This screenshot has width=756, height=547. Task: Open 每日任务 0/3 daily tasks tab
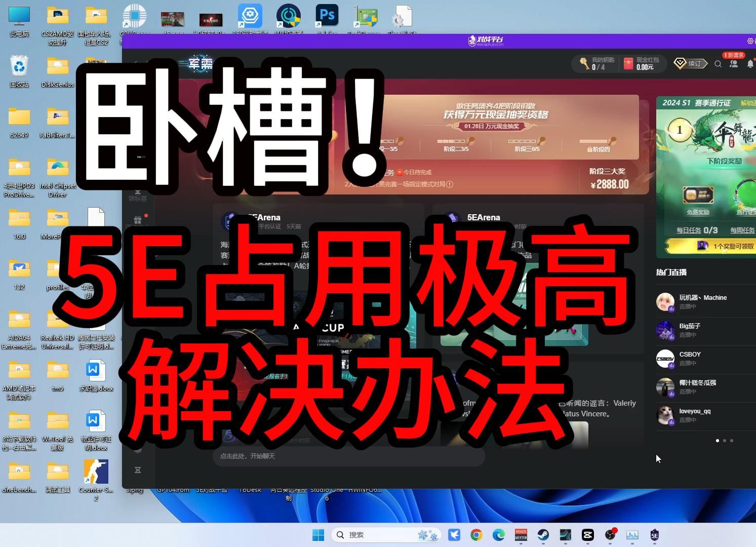(697, 230)
